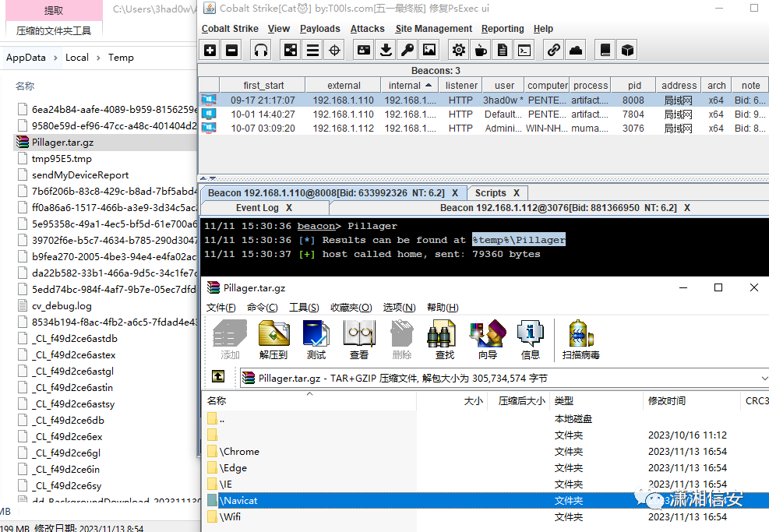Open the key-shaped Credentials icon
This screenshot has width=769, height=532.
tap(407, 51)
